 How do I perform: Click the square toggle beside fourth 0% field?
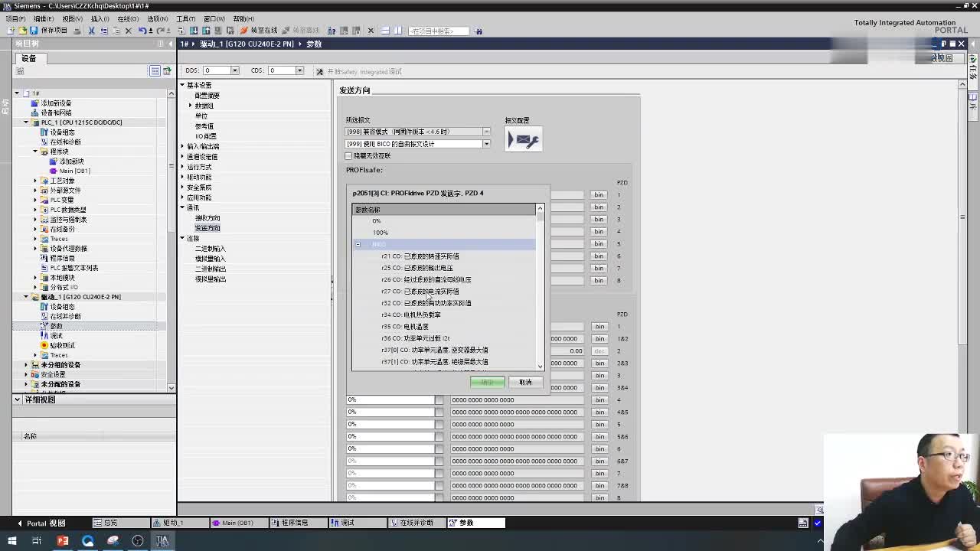point(439,436)
